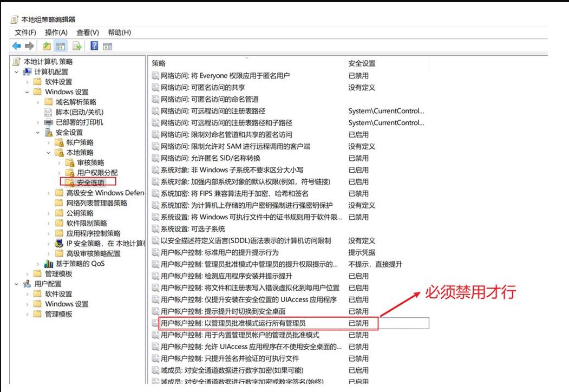Select the 基于策略的 QoS chart icon

pyautogui.click(x=49, y=264)
